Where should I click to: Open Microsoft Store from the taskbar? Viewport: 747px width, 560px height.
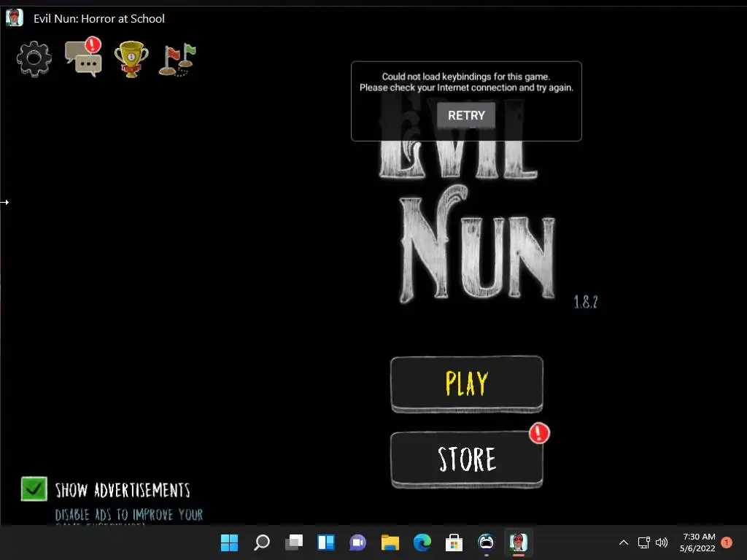[x=454, y=542]
